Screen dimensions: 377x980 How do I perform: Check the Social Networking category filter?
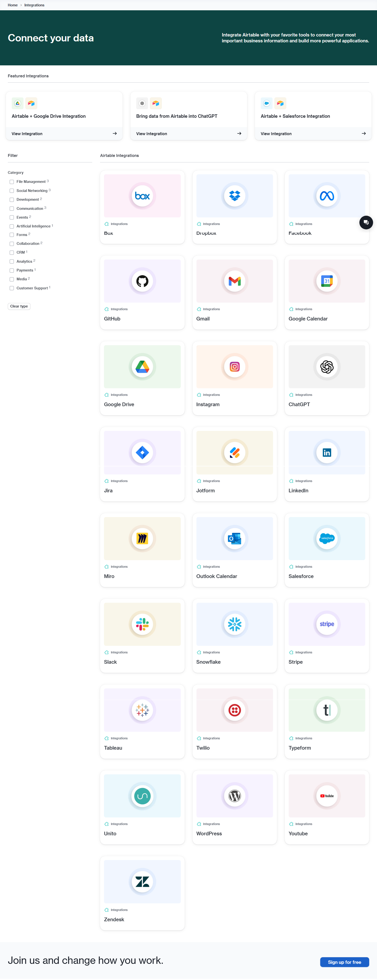tap(12, 191)
